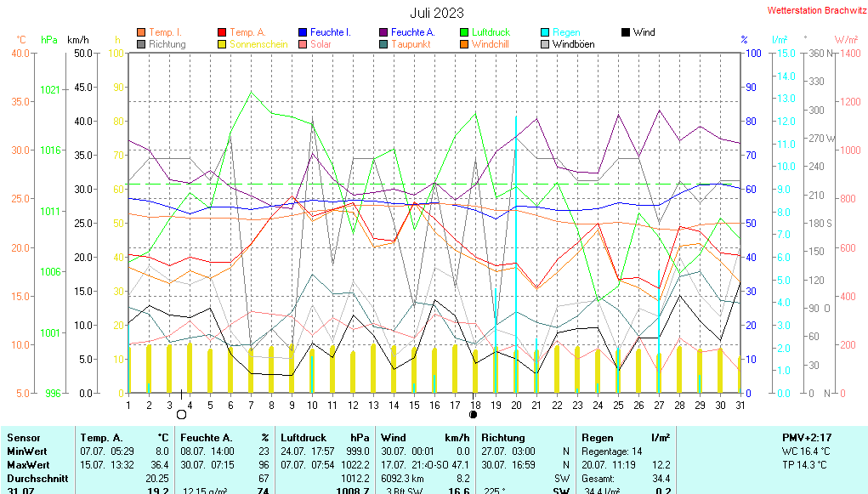Image resolution: width=868 pixels, height=494 pixels.
Task: Click the yellow Sonnenschein legend swatch
Action: (x=222, y=44)
